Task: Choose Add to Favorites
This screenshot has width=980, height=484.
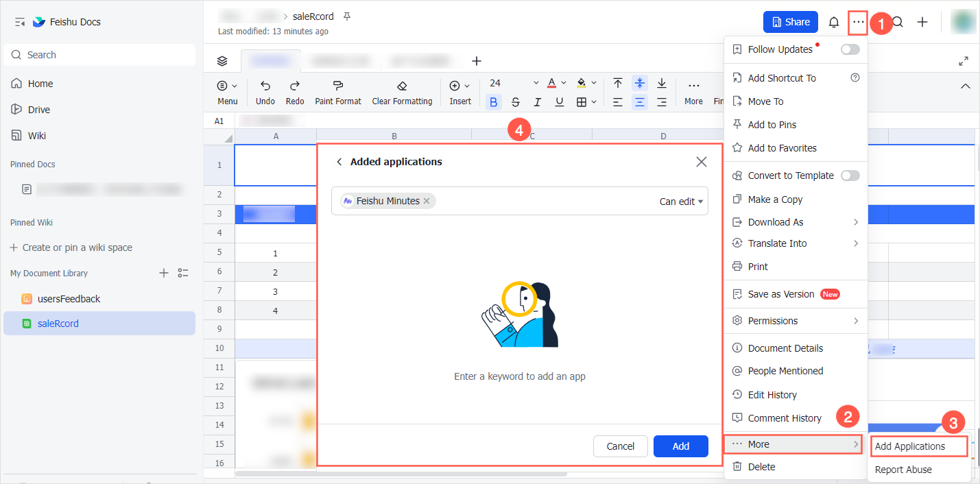Action: point(796,148)
